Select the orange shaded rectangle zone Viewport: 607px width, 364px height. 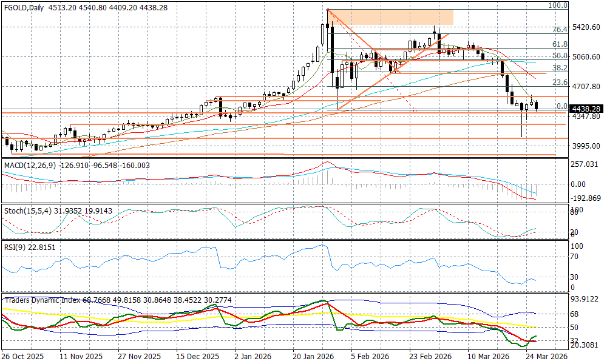pyautogui.click(x=391, y=17)
